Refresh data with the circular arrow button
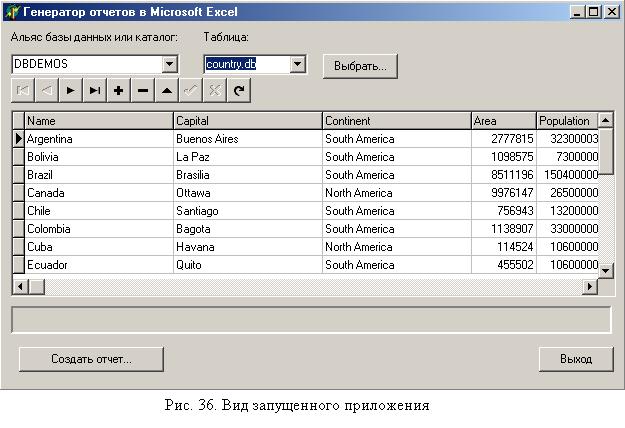 (239, 90)
